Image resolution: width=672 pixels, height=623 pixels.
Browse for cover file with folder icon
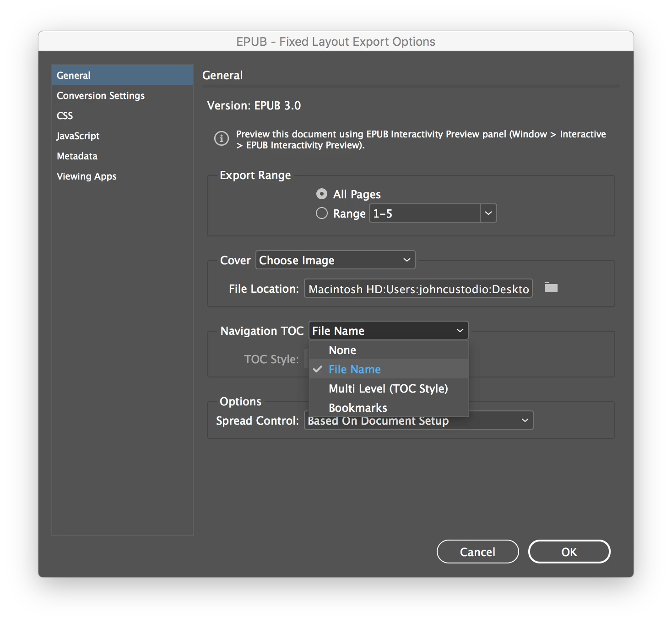point(551,288)
